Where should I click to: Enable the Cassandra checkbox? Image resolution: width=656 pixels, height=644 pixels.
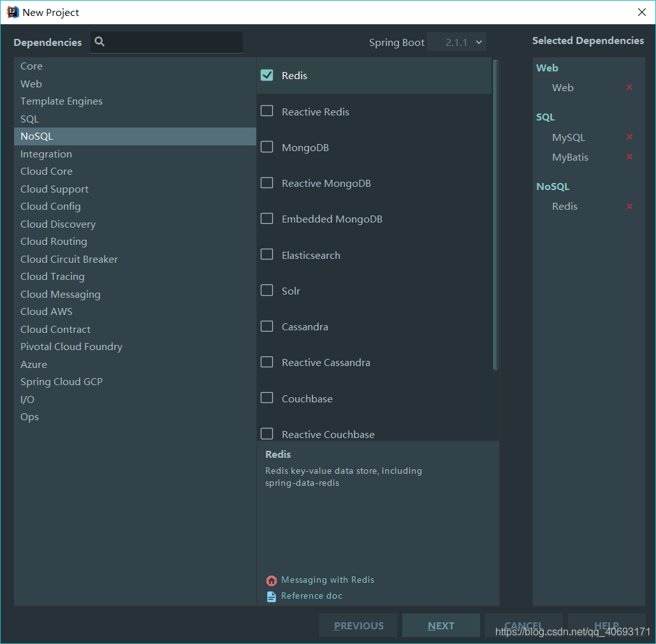267,326
